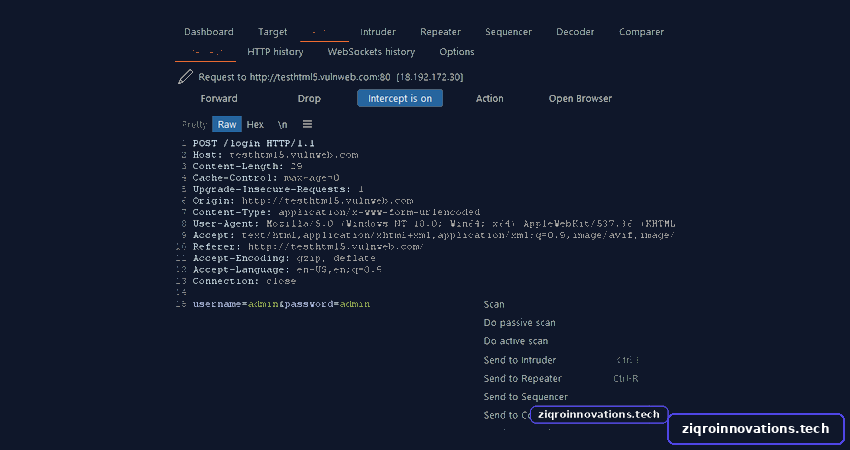Choose Scan from the context menu
The height and width of the screenshot is (450, 850).
pyautogui.click(x=494, y=305)
